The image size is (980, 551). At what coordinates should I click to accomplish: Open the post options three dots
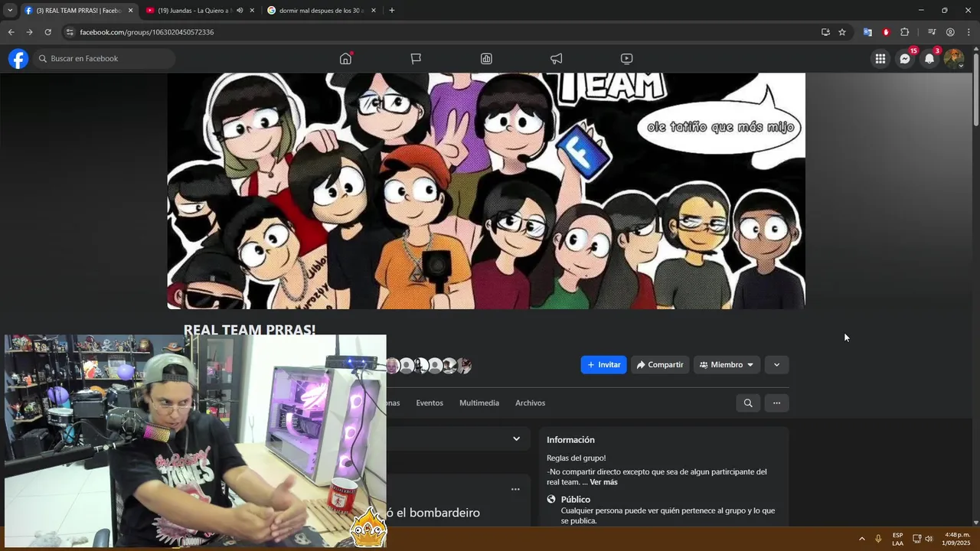pyautogui.click(x=515, y=490)
